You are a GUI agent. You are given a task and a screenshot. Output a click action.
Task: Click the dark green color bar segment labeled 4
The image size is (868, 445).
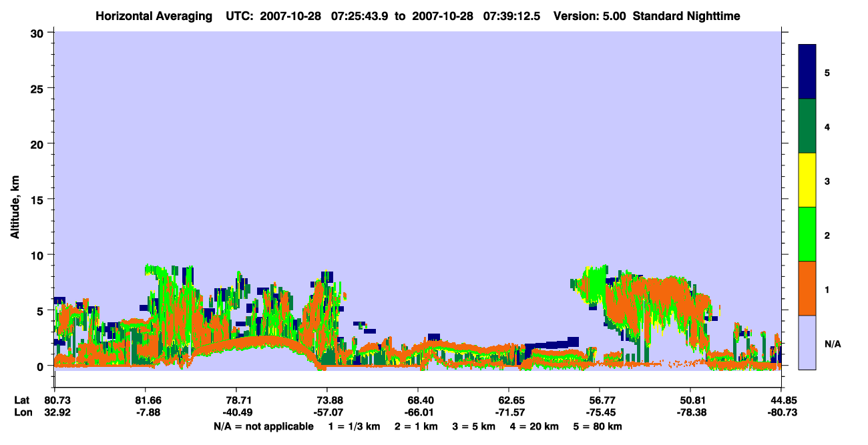807,126
